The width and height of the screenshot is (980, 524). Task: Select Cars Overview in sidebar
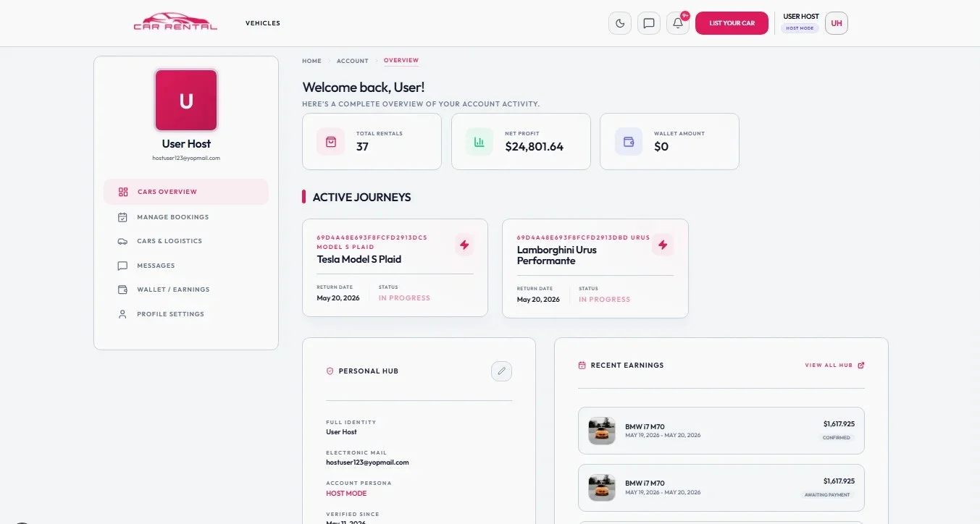[186, 192]
